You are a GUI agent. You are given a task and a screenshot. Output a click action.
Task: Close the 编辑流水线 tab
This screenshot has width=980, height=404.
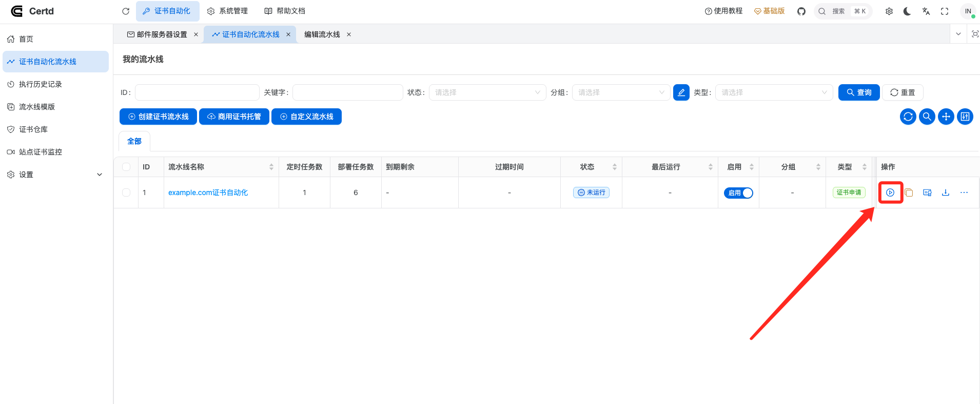349,34
